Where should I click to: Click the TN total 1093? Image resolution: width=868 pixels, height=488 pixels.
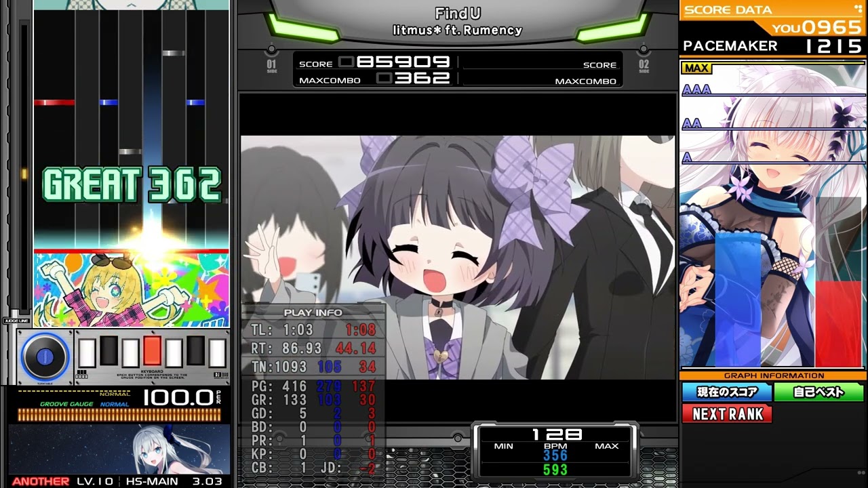click(x=290, y=367)
